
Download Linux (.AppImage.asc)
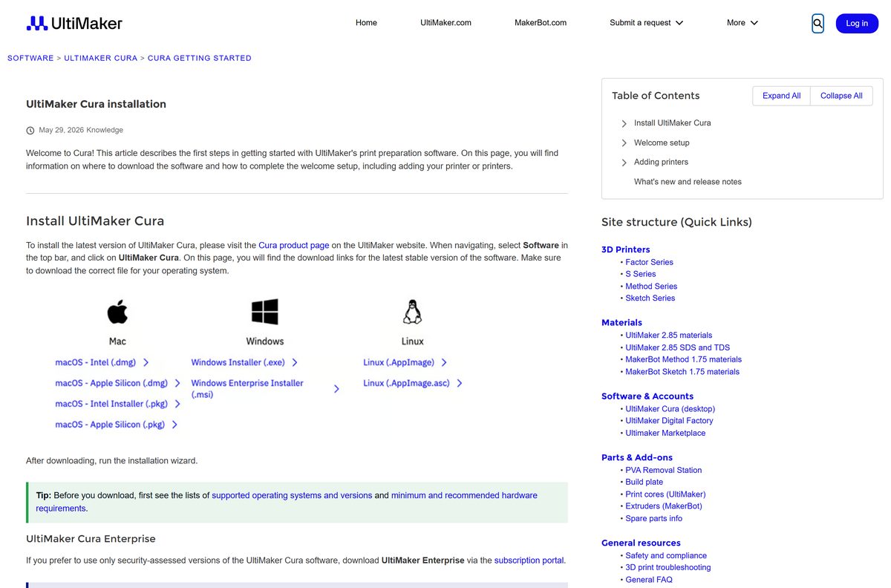[406, 383]
